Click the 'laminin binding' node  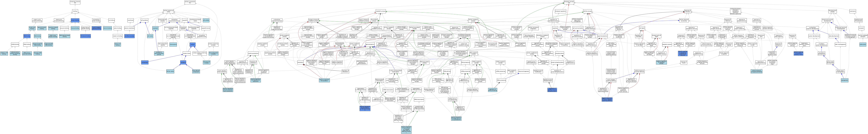coord(107,28)
